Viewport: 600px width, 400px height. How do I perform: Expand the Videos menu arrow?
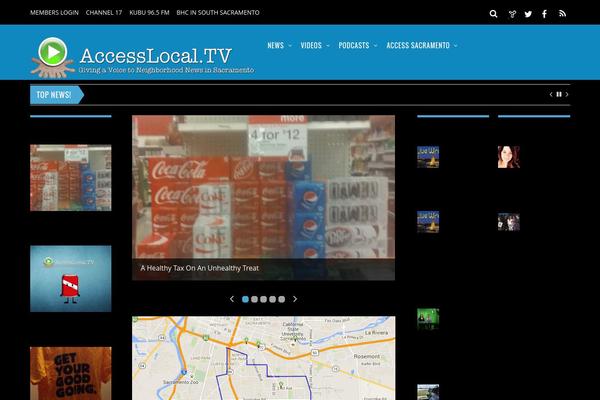pos(328,46)
